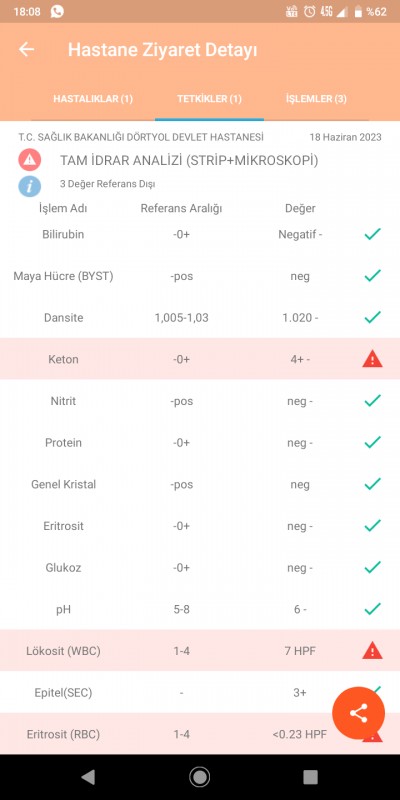Tap the '3 Değer Referans Dışı' text
Image resolution: width=400 pixels, height=800 pixels.
click(x=108, y=184)
